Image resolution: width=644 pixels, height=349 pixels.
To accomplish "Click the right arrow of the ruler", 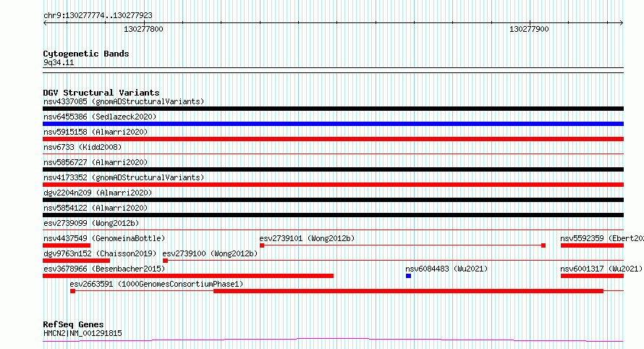I will coord(622,23).
